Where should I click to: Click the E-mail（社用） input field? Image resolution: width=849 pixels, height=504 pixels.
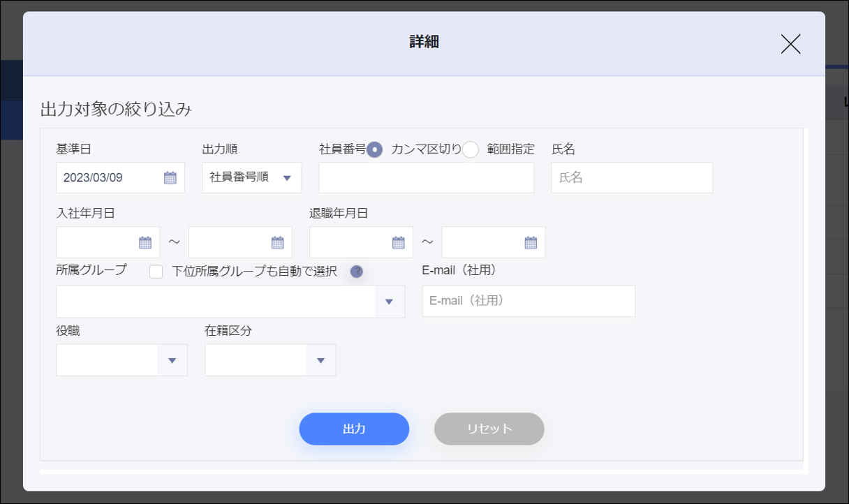click(x=528, y=301)
